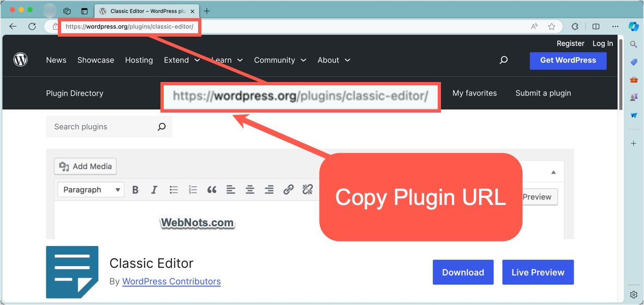Open WordPress Contributors author link
The width and height of the screenshot is (644, 305).
[171, 281]
